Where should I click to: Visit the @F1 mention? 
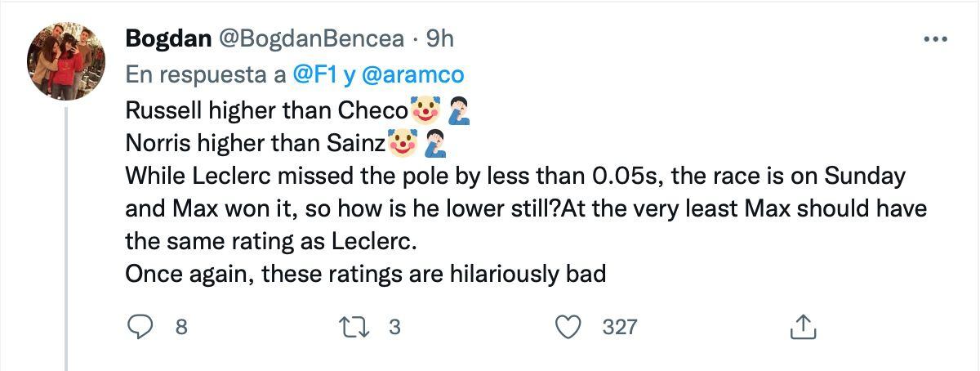coord(315,74)
